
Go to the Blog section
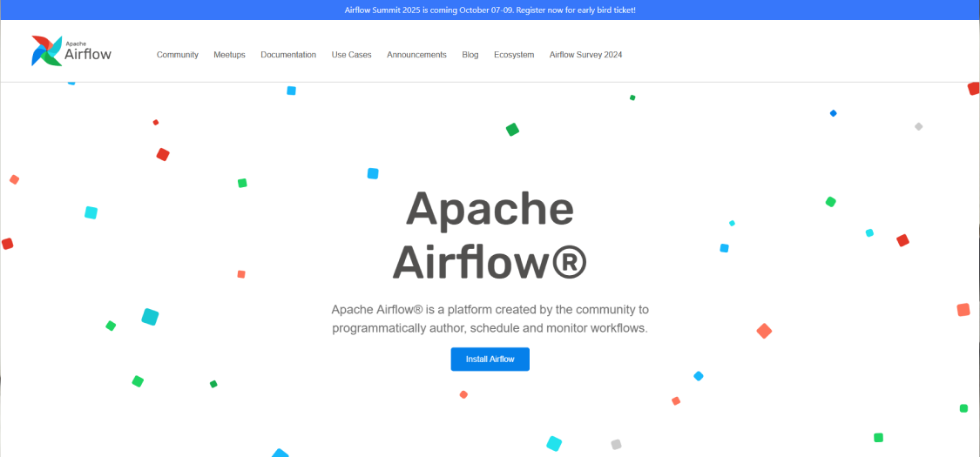coord(470,55)
